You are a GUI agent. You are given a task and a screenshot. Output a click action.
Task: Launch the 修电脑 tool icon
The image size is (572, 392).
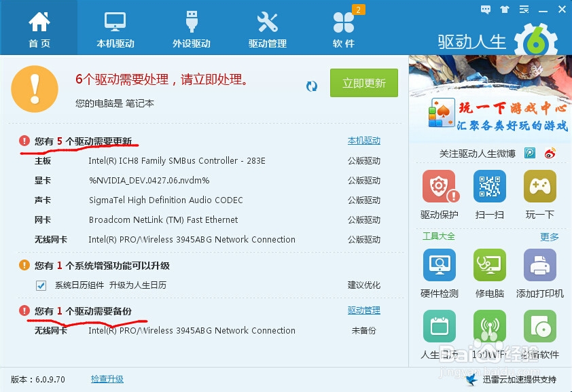tap(490, 265)
